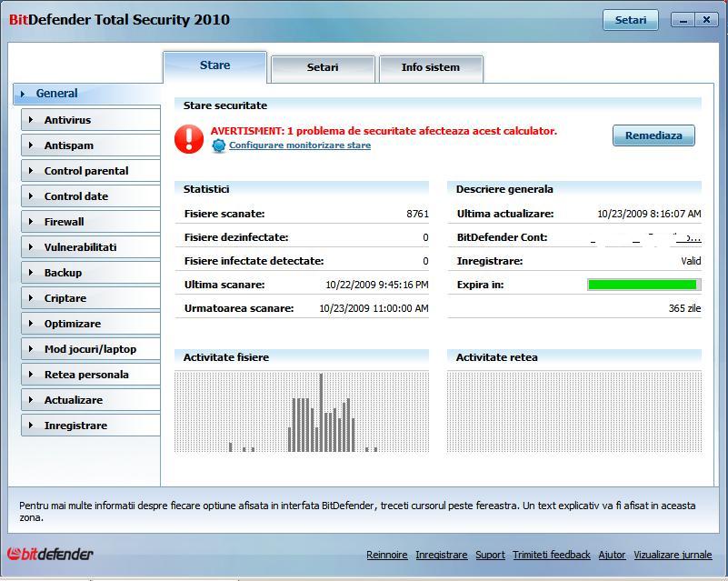Switch to the Info sistem tab
Viewport: 728px width, 581px height.
pyautogui.click(x=431, y=68)
